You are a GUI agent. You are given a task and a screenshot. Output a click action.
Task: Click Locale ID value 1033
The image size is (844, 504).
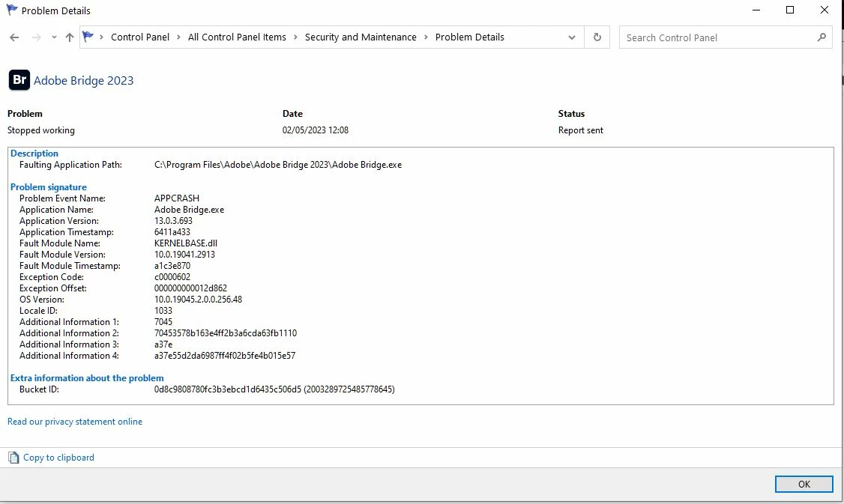(x=163, y=310)
